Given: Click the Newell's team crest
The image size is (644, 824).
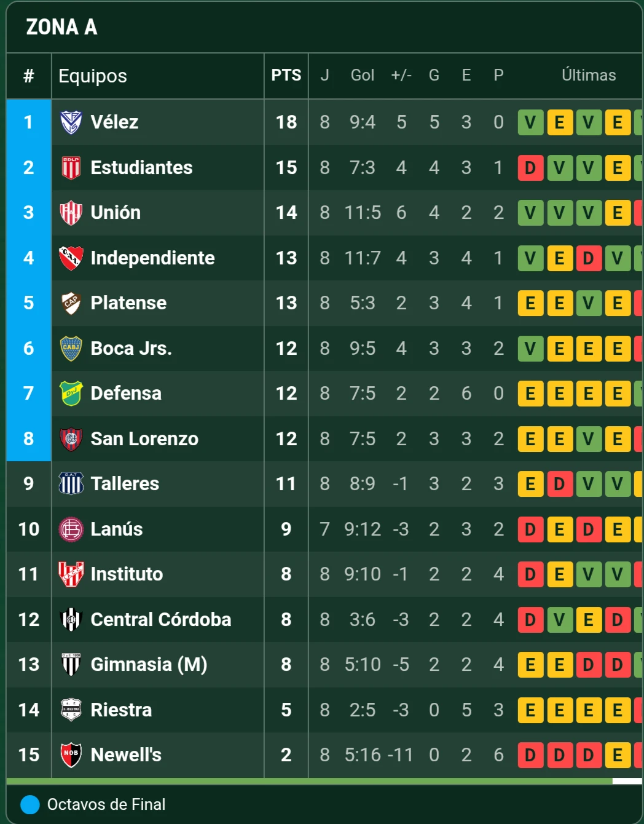Looking at the screenshot, I should (71, 755).
